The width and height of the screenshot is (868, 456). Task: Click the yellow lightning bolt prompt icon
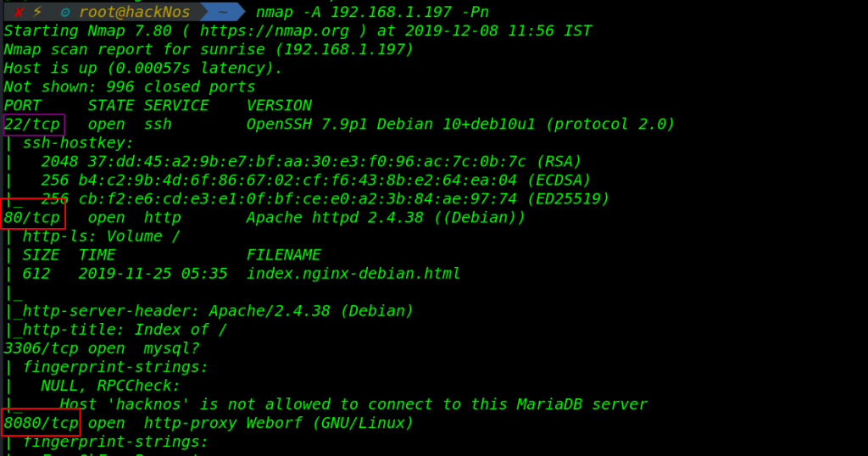coord(37,11)
